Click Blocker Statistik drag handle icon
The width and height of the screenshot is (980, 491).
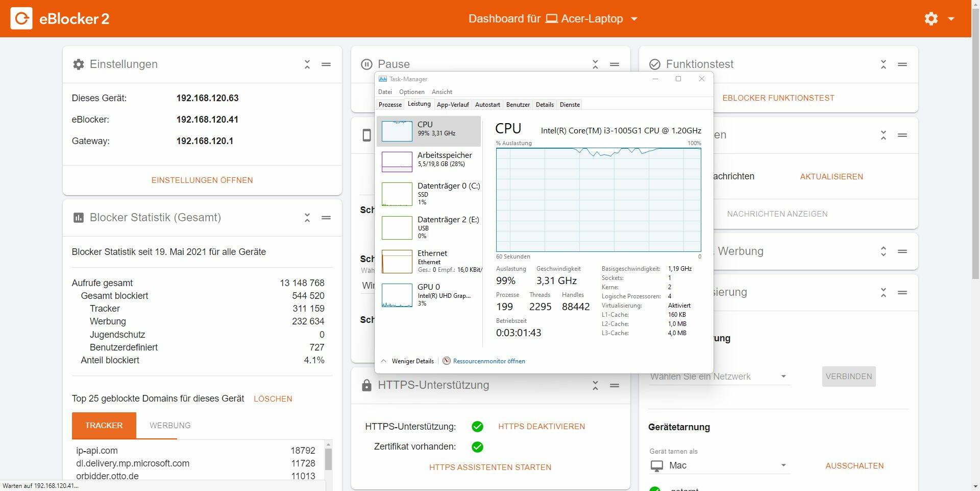coord(326,218)
